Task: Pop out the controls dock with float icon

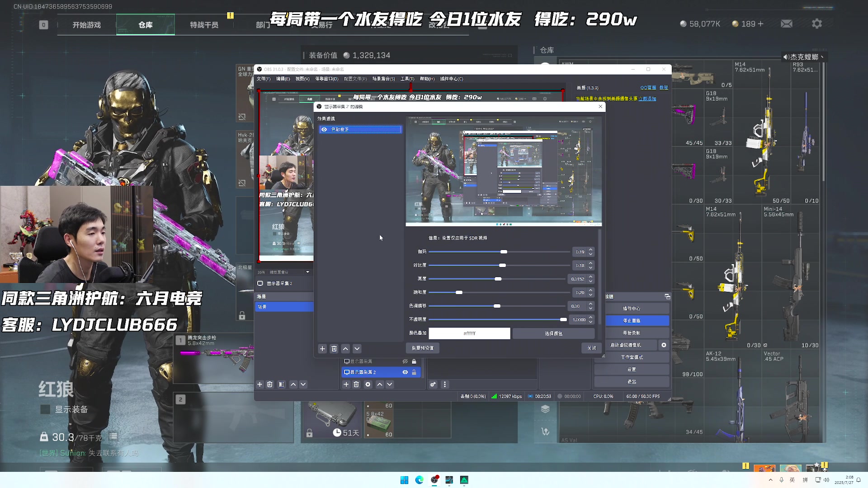Action: [x=667, y=297]
